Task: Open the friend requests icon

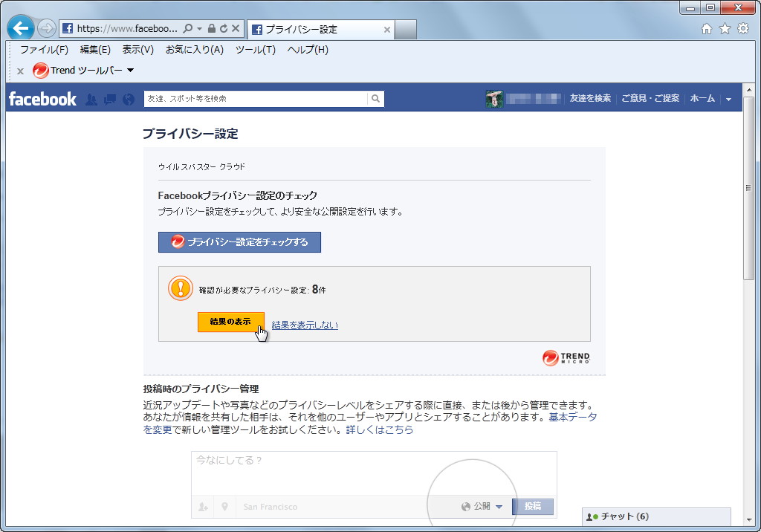Action: 91,98
